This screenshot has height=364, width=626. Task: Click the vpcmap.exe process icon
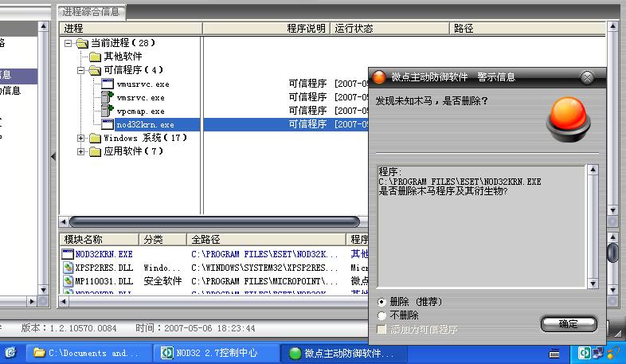point(108,111)
